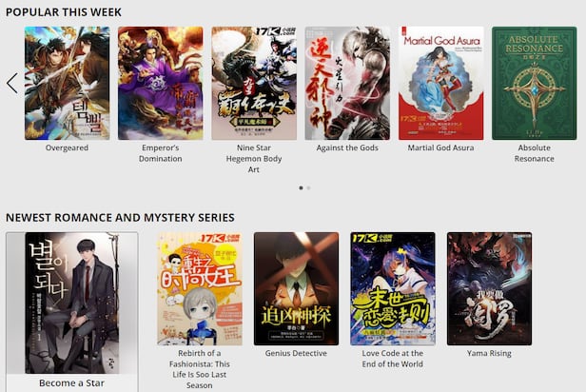Viewport: 586px width, 392px height.
Task: Select the second carousel page dot
Action: (308, 188)
